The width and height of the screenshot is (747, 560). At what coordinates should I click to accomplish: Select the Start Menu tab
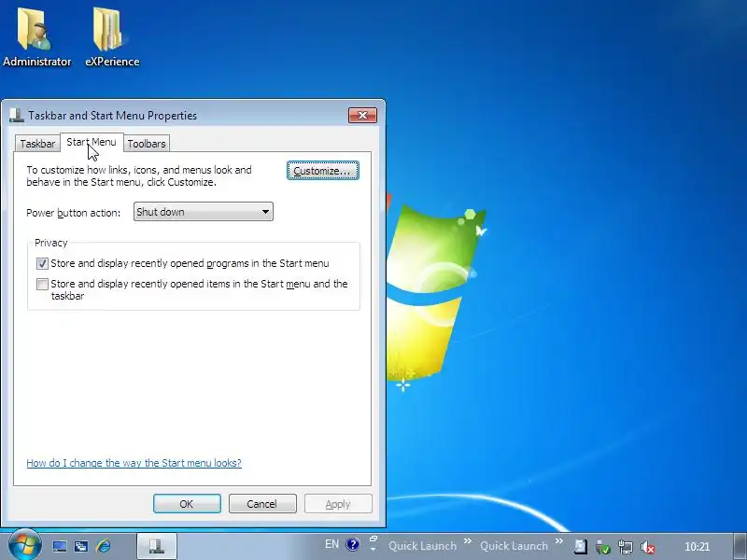point(92,142)
